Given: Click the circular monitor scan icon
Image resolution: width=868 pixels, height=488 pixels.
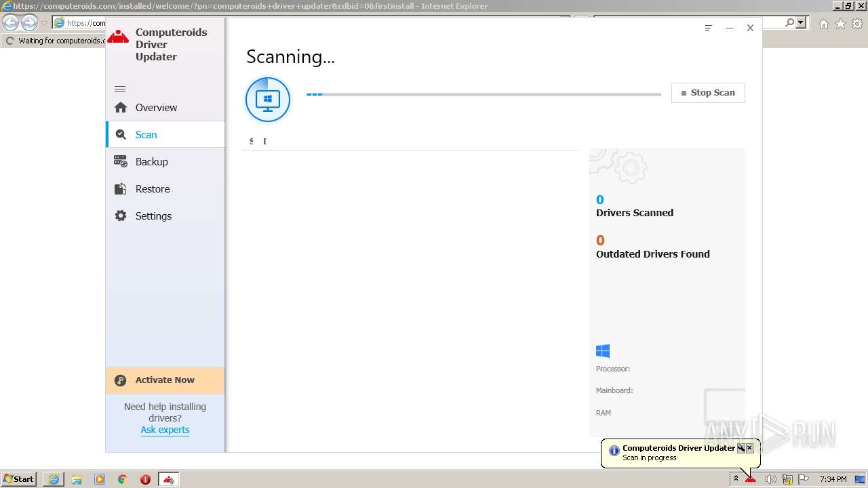Looking at the screenshot, I should click(268, 100).
